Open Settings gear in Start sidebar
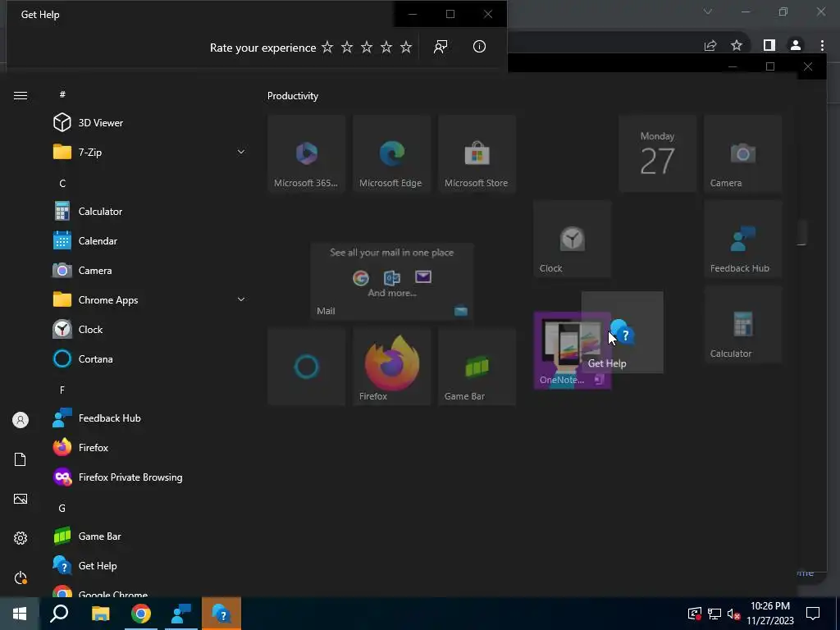Viewport: 840px width, 630px height. tap(21, 538)
